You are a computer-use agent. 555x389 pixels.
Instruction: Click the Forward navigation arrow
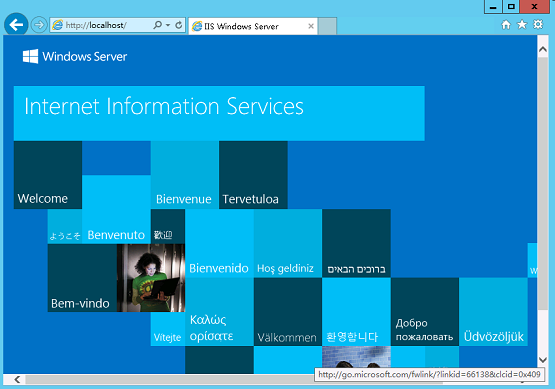pos(39,25)
